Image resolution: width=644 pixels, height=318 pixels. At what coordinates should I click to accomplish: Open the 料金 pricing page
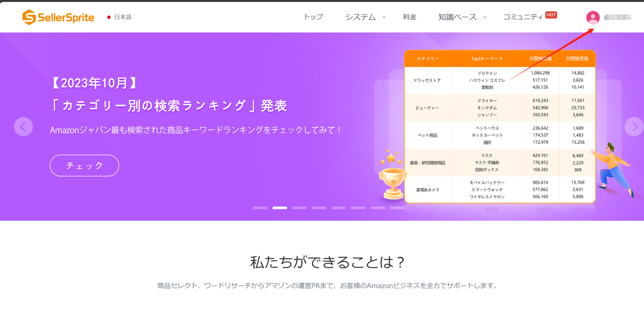tap(410, 17)
